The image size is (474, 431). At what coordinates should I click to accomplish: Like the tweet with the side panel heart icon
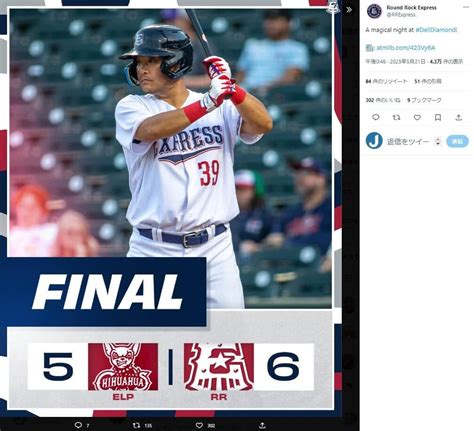pos(417,117)
